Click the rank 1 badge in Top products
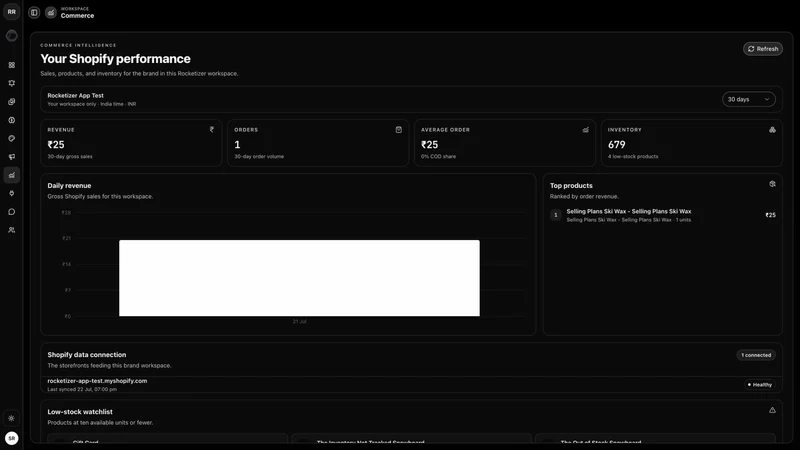800x450 pixels. [x=556, y=215]
